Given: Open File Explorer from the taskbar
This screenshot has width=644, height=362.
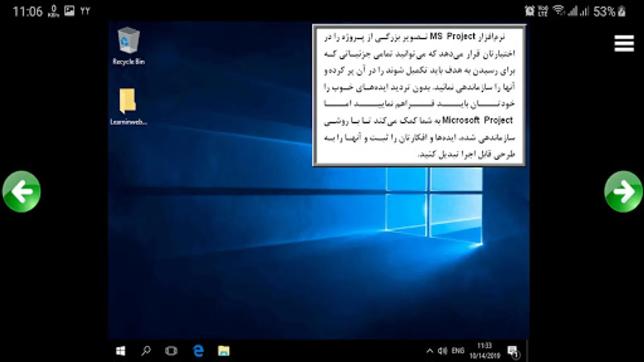Looking at the screenshot, I should 224,351.
